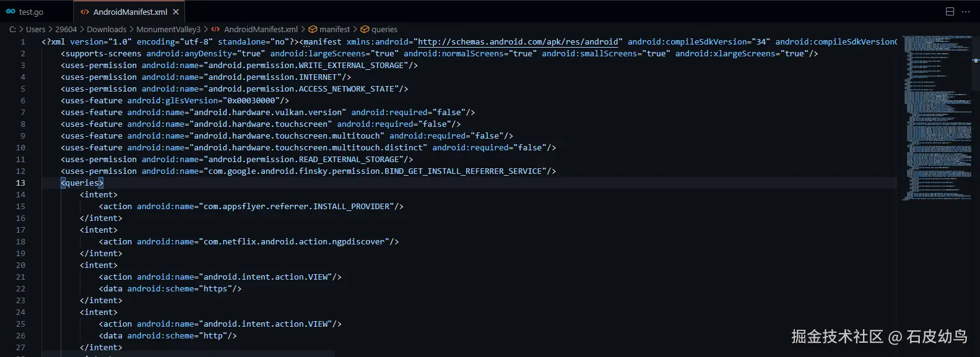Click the Go file icon on test.go tab
980x357 pixels.
coord(11,12)
